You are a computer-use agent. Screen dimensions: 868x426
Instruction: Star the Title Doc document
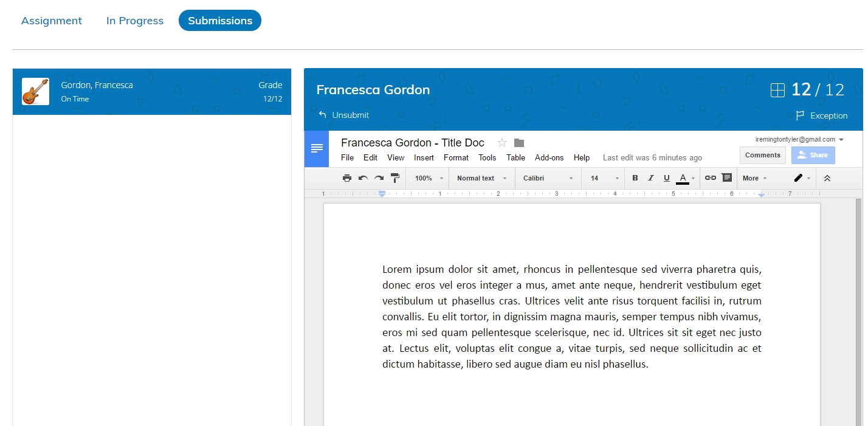pos(502,143)
